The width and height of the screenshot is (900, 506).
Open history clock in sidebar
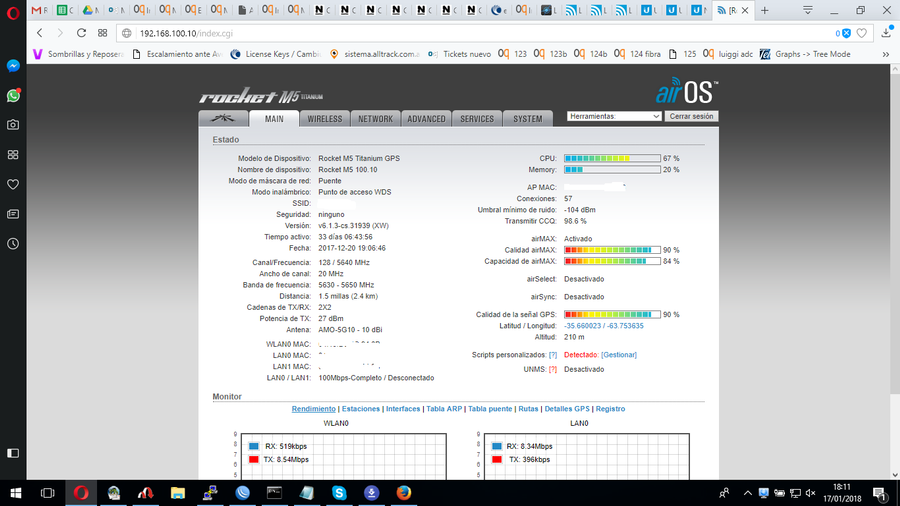(x=13, y=244)
